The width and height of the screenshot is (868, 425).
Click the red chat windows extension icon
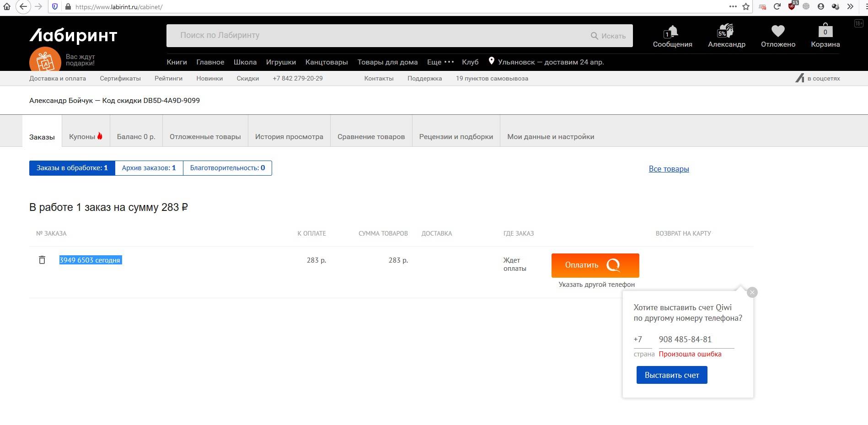[x=762, y=7]
